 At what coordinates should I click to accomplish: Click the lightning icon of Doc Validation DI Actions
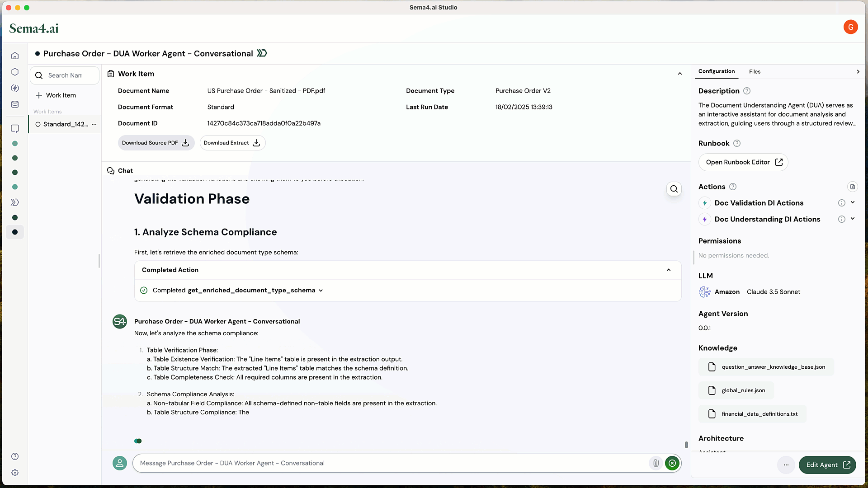(x=704, y=203)
